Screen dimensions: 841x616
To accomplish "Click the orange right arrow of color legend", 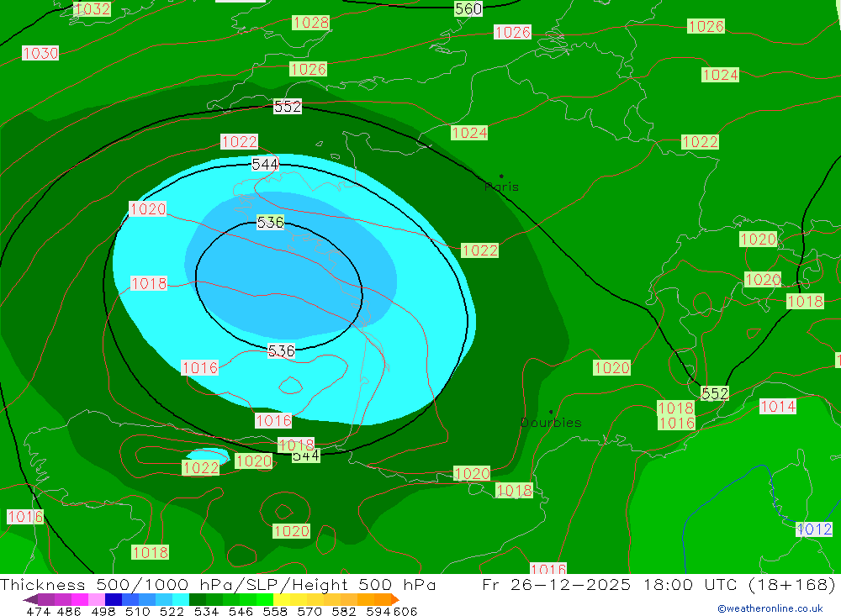I will 394,599.
